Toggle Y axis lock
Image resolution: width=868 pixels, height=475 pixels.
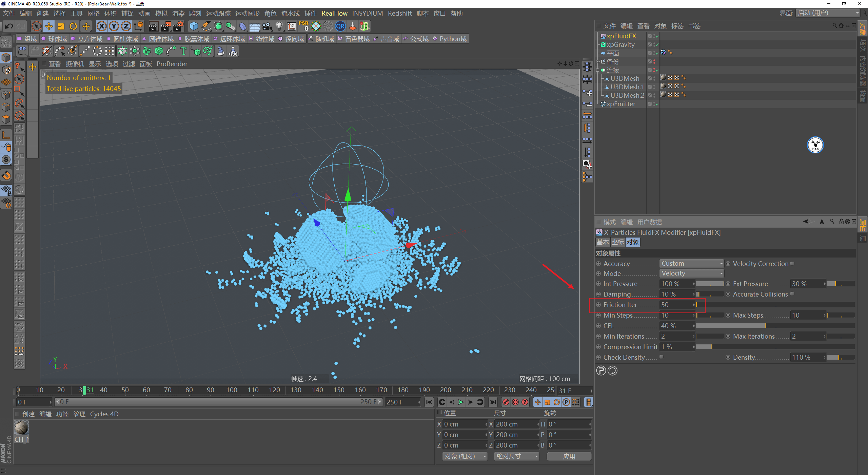pos(114,26)
